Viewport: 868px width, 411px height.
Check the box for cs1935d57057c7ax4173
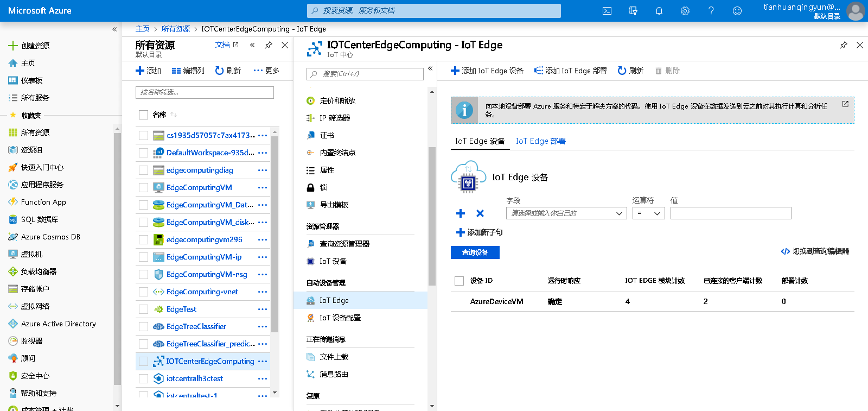click(x=143, y=135)
